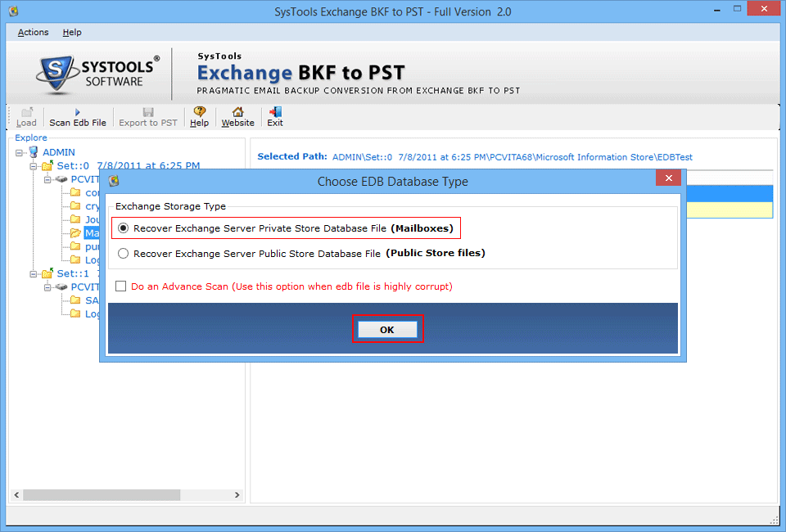Select Private Store Database (Mailboxes) radio option
The image size is (786, 532).
(123, 228)
